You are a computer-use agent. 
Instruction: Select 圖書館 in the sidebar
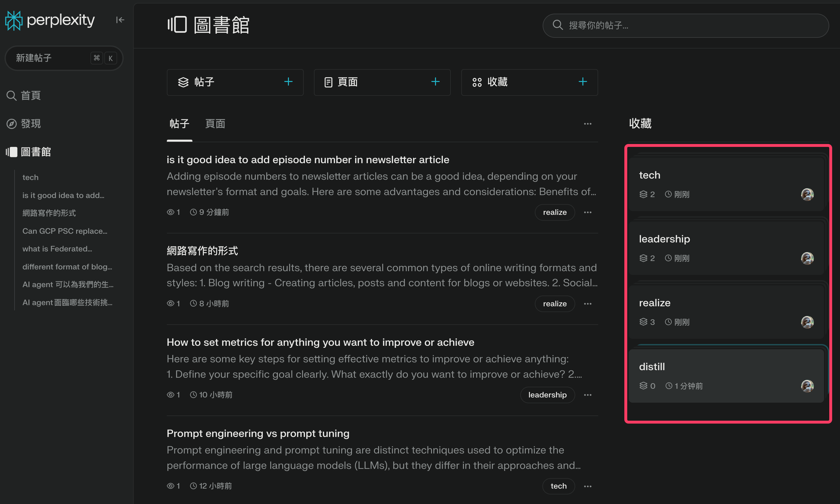point(35,152)
